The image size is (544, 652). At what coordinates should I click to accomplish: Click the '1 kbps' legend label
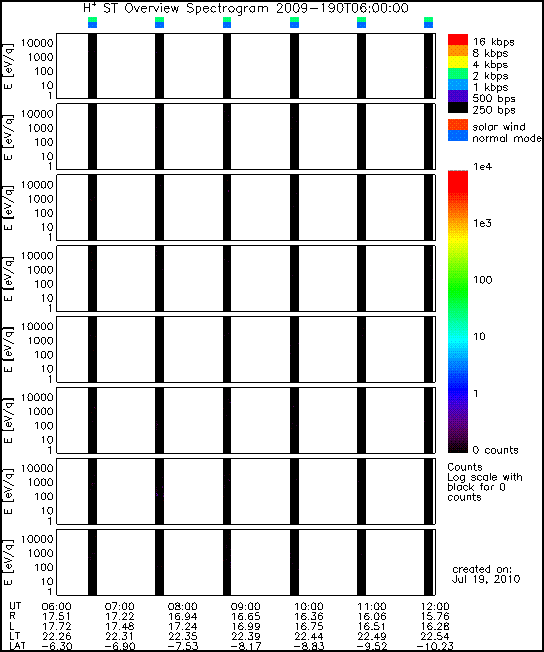coord(490,87)
